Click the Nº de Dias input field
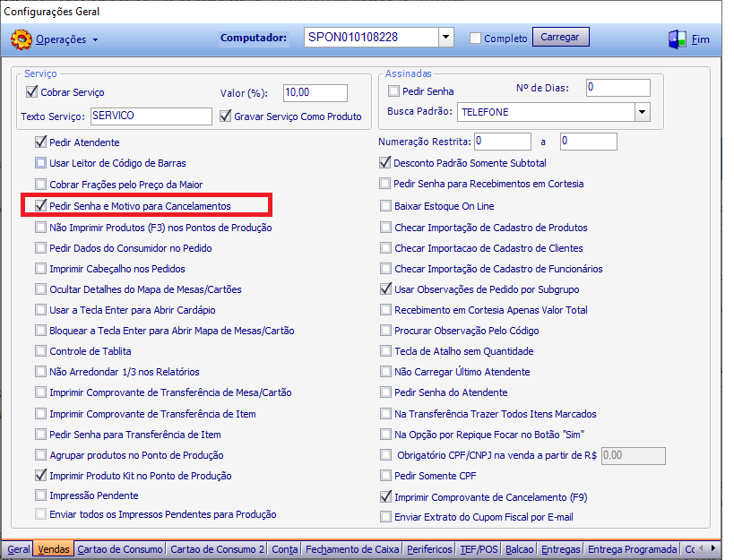734x560 pixels. (x=617, y=88)
